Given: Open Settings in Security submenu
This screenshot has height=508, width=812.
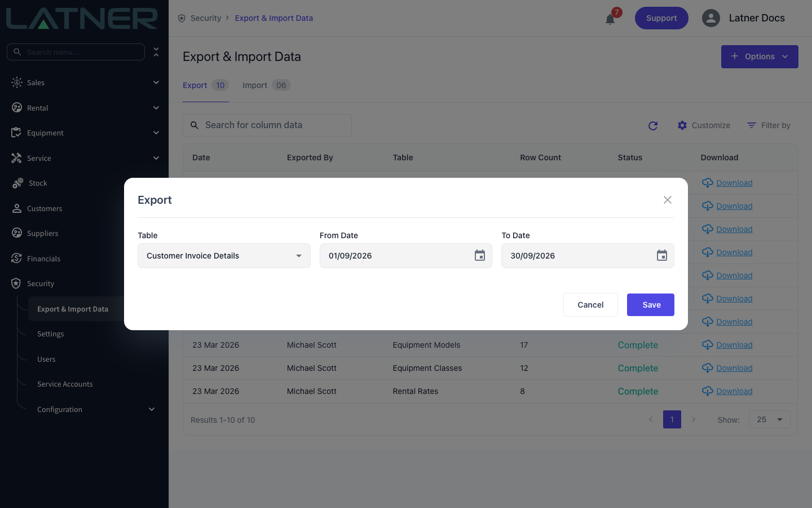Looking at the screenshot, I should coord(51,334).
